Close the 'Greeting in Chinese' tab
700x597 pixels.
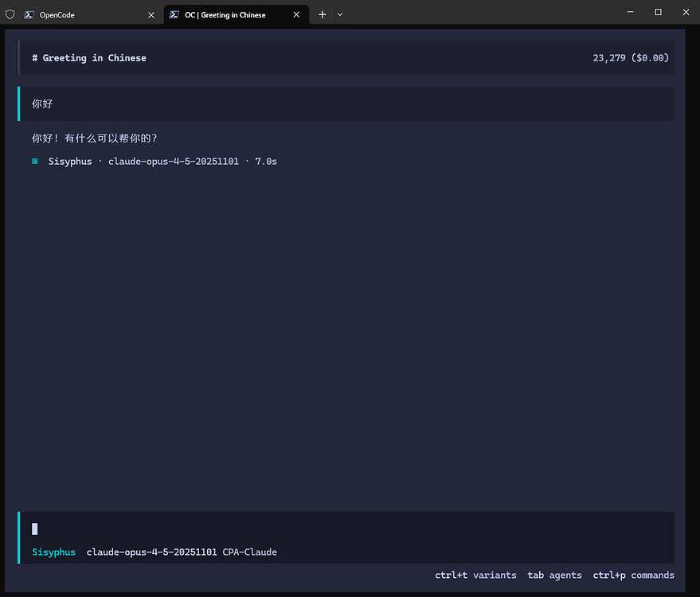296,14
